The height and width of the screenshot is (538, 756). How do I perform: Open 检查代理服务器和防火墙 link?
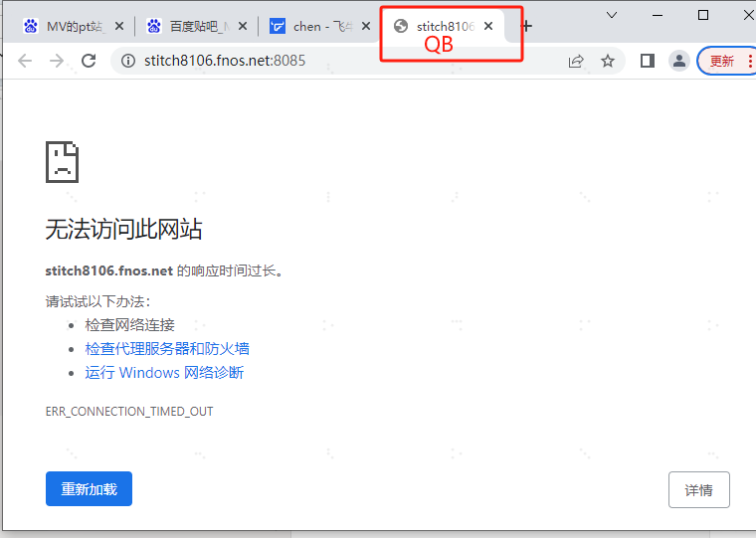(167, 348)
